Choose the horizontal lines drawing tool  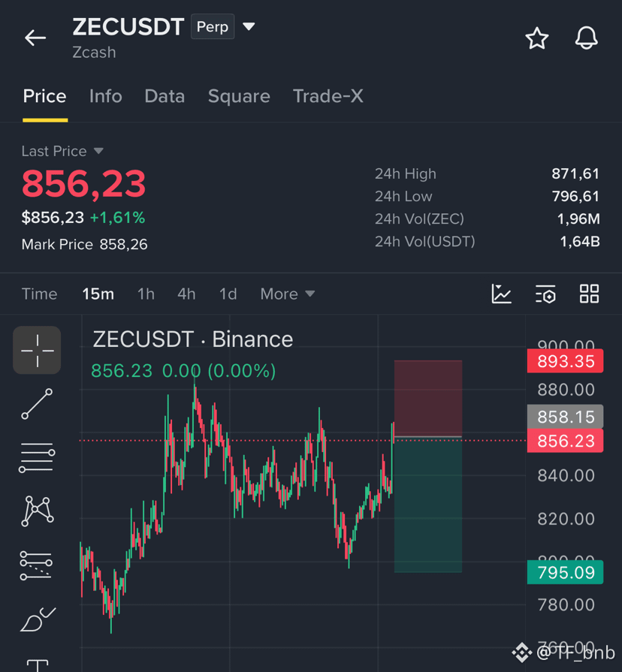[38, 457]
